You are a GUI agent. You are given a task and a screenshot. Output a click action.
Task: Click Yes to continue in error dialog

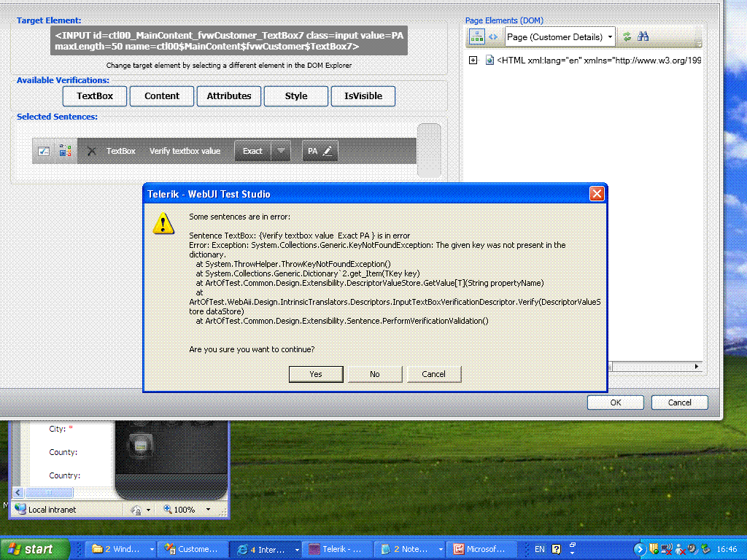pyautogui.click(x=316, y=374)
